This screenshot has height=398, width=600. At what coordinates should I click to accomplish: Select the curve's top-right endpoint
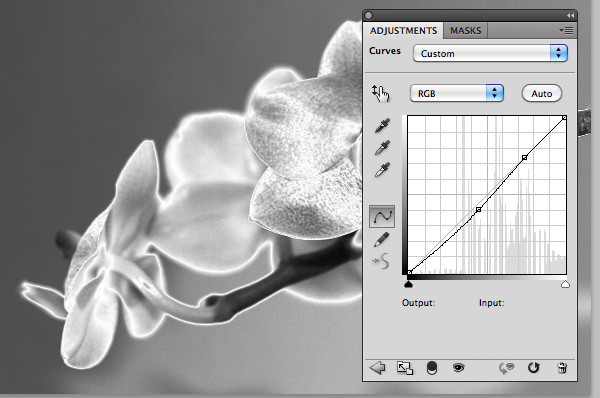tap(564, 117)
